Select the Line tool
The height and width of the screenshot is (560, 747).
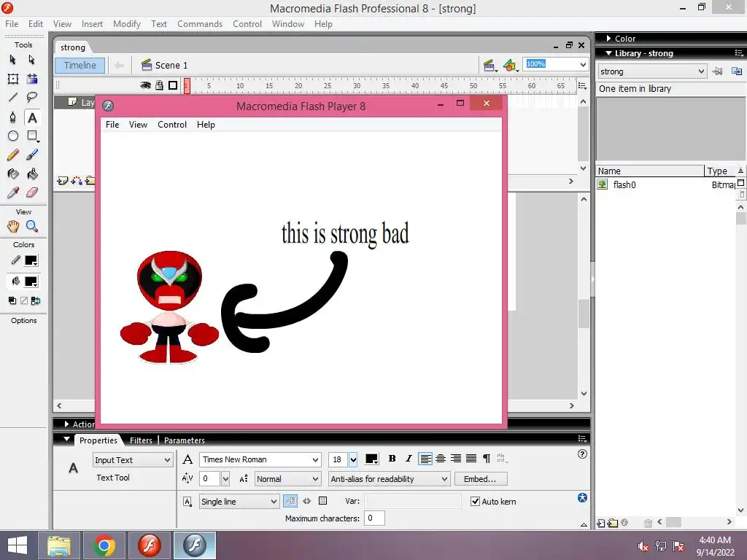click(x=13, y=98)
